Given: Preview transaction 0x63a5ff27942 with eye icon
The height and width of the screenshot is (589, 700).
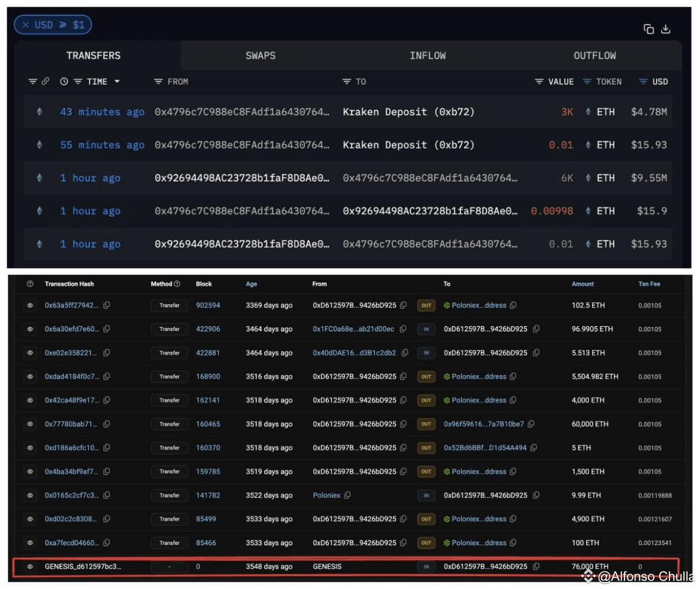Looking at the screenshot, I should coord(30,305).
